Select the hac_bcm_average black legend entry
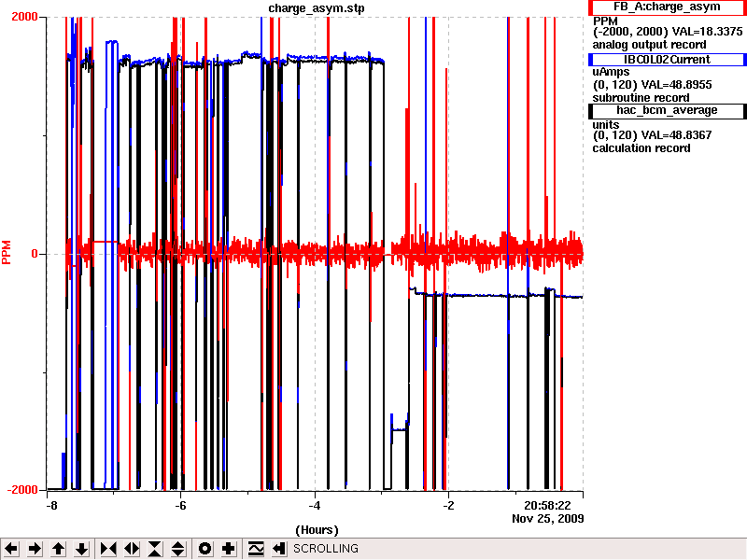Image resolution: width=747 pixels, height=560 pixels. pos(667,110)
